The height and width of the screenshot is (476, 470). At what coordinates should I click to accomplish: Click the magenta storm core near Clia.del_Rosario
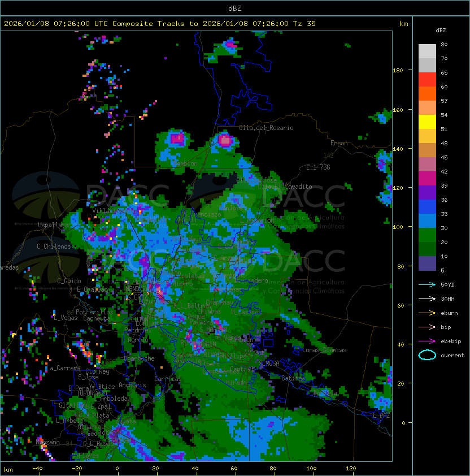[225, 140]
